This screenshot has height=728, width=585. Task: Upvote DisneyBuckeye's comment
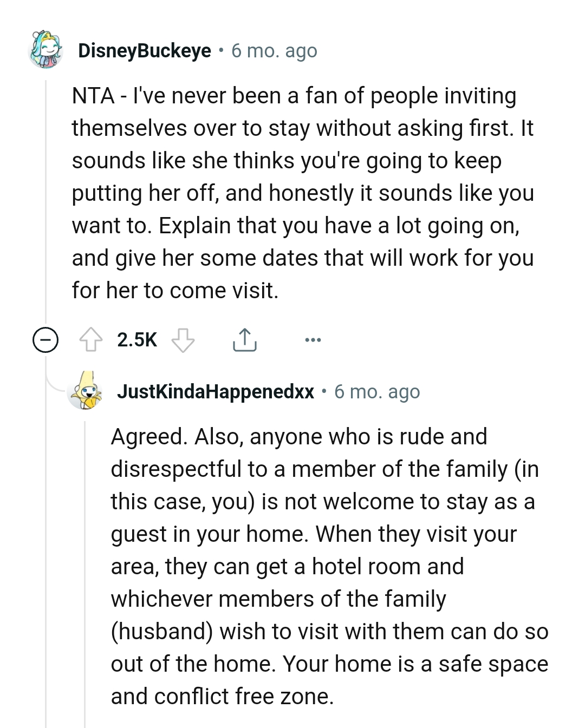(x=90, y=340)
